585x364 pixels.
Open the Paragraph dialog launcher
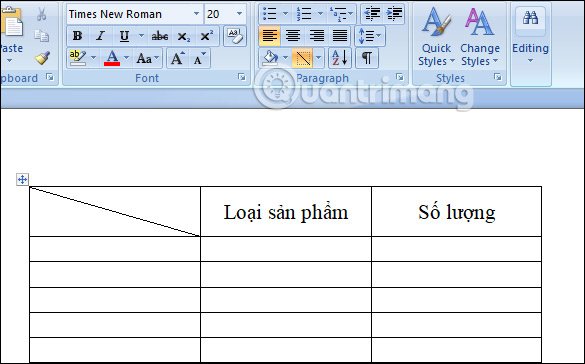400,77
